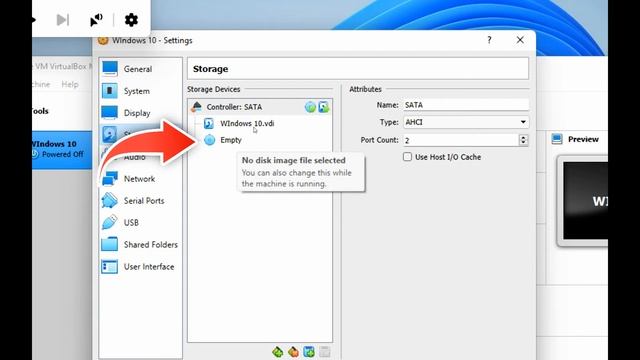Click the add new storage controller icon
Viewport: 640px width, 360px height.
pos(278,351)
